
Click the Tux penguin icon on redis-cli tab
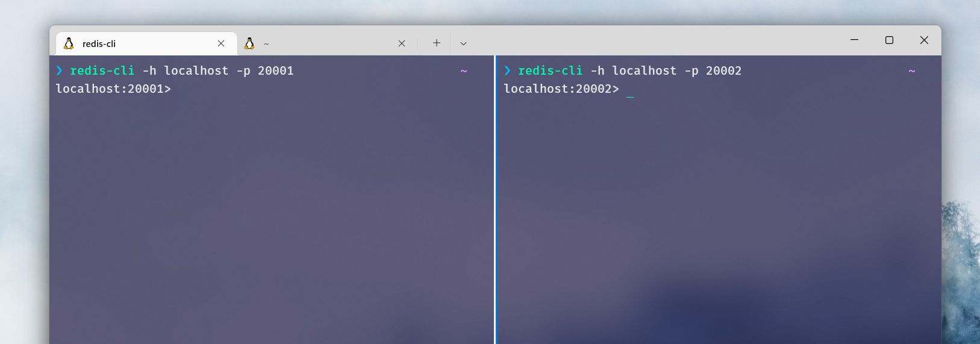click(69, 43)
